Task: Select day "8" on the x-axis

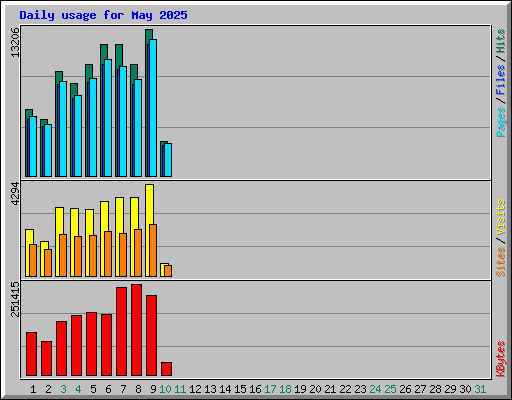Action: coord(138,389)
